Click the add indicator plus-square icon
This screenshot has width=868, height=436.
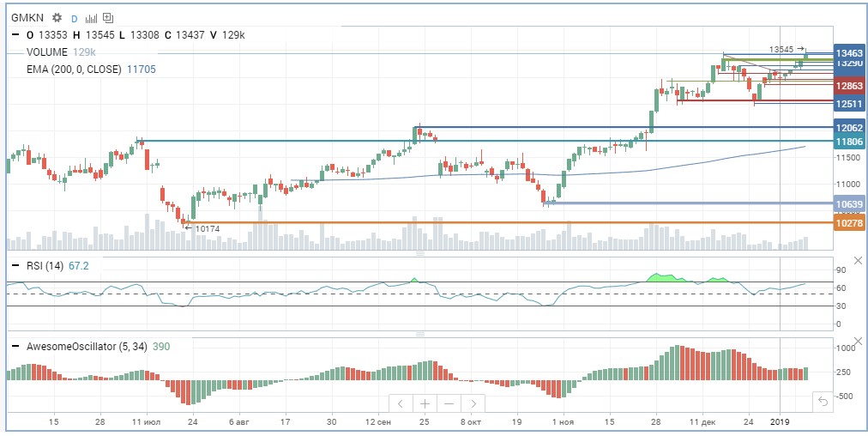(108, 18)
